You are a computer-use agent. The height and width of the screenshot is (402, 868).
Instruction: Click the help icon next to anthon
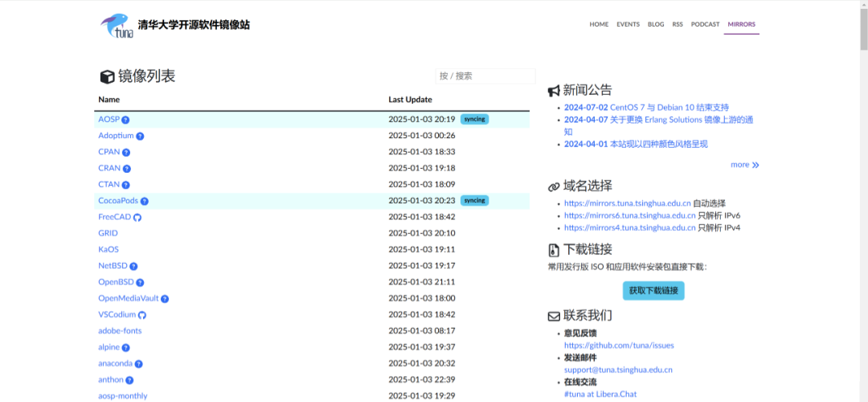click(x=129, y=380)
